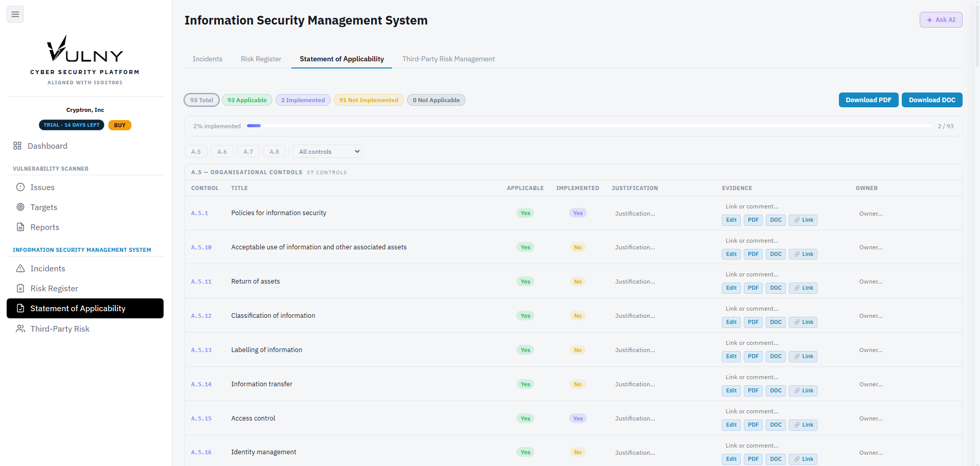Viewport: 980px width, 466px height.
Task: Open control A.5.15 link
Action: click(x=201, y=418)
